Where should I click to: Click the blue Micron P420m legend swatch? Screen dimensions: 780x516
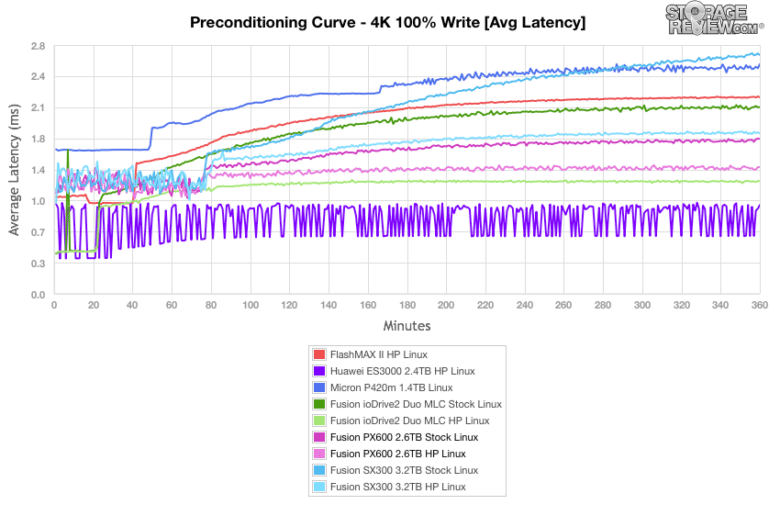click(x=319, y=388)
